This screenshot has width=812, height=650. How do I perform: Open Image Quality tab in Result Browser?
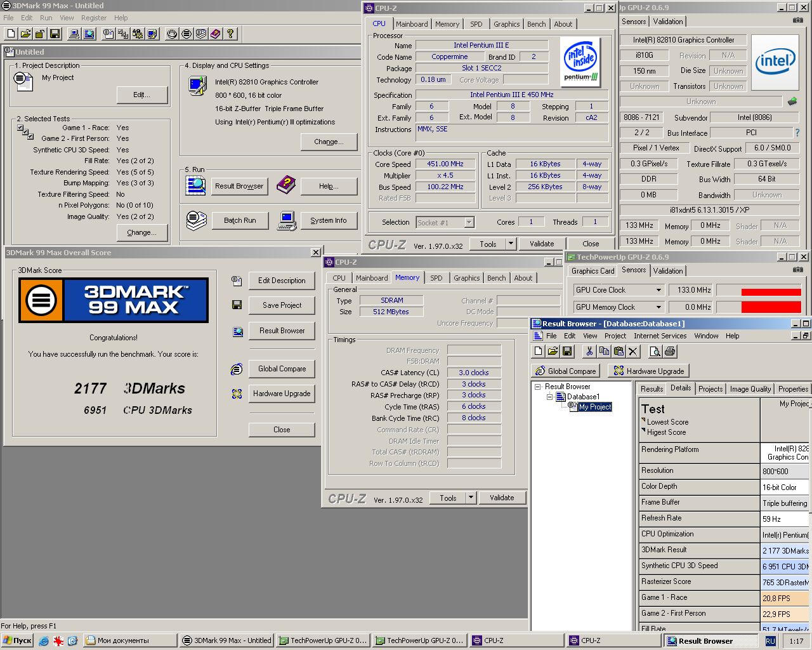pyautogui.click(x=750, y=389)
